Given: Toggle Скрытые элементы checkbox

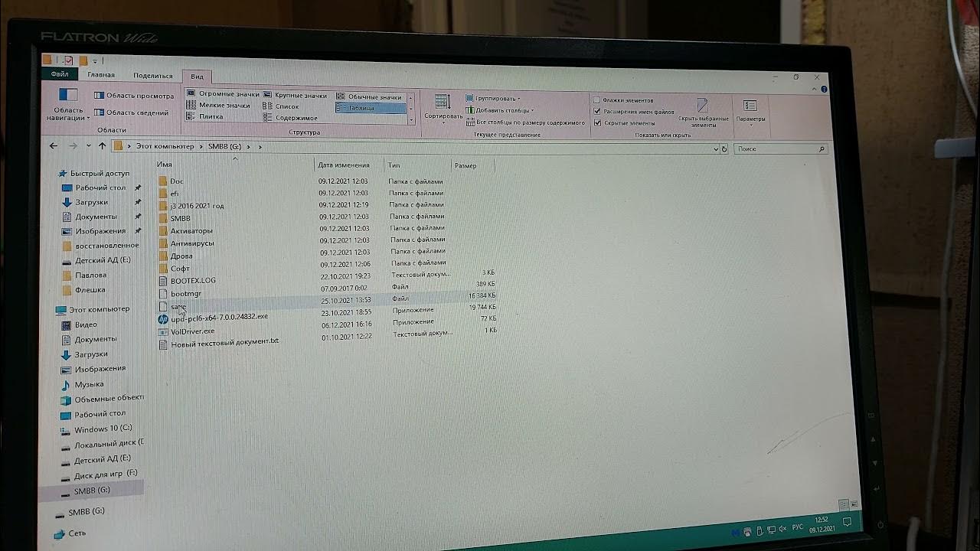Looking at the screenshot, I should tap(596, 122).
